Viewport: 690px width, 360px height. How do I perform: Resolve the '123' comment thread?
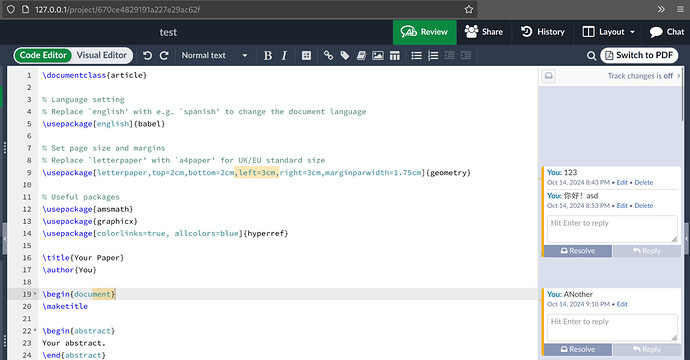[x=578, y=251]
